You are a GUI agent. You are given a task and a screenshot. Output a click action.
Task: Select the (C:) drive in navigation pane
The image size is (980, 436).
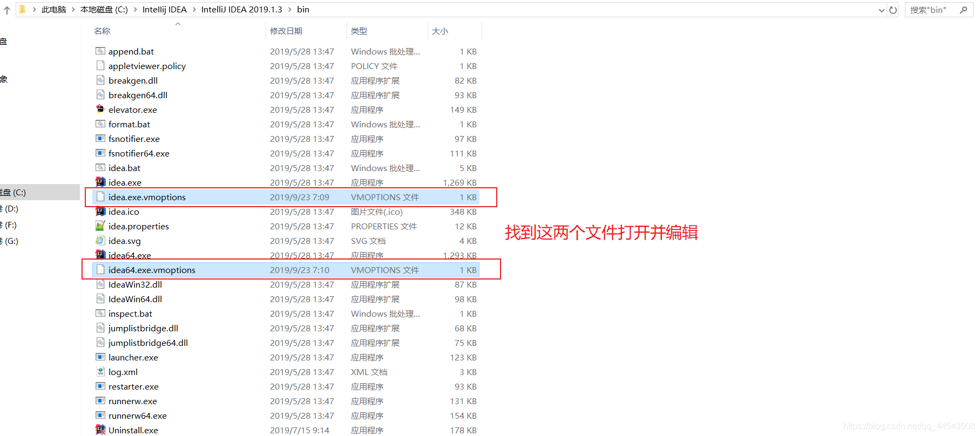point(40,192)
